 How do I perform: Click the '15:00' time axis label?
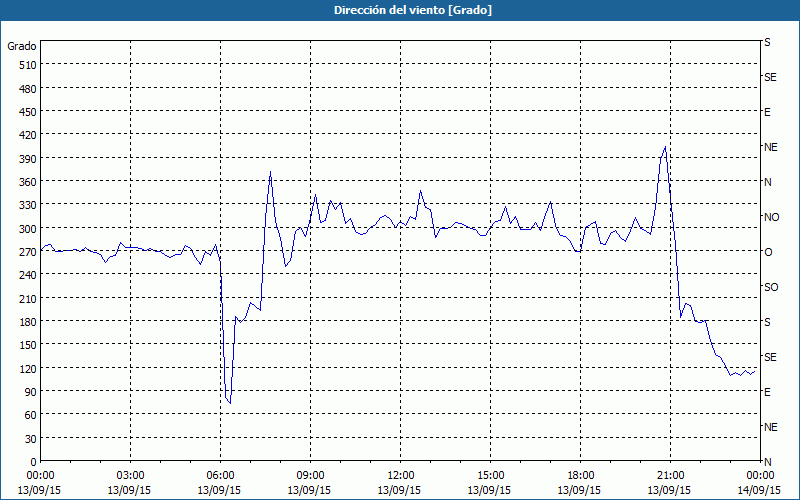[490, 476]
